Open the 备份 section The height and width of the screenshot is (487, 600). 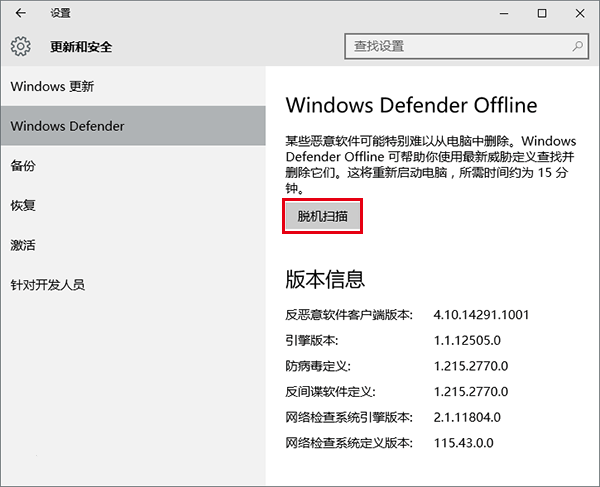click(x=133, y=166)
